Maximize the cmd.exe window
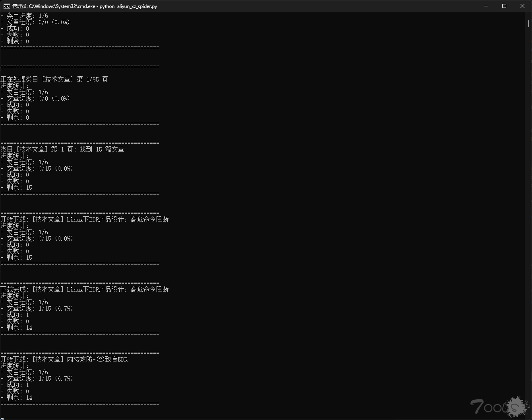Image resolution: width=532 pixels, height=420 pixels. click(x=504, y=6)
